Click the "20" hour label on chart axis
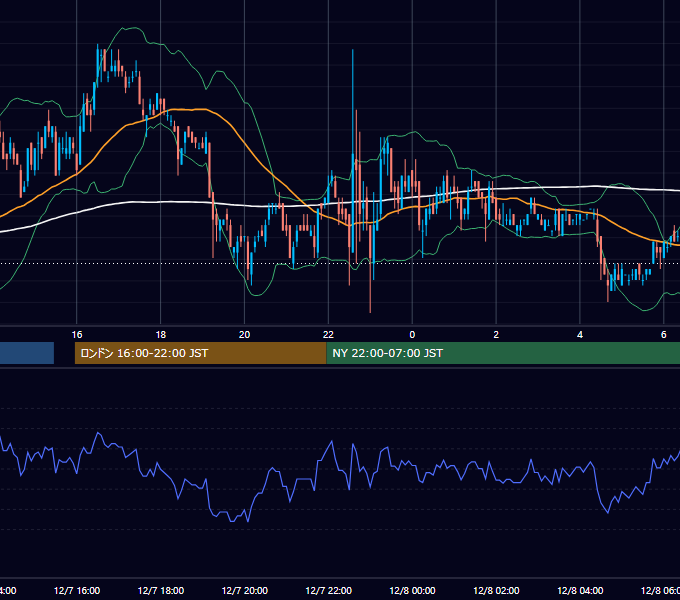Image resolution: width=680 pixels, height=600 pixels. (x=245, y=335)
